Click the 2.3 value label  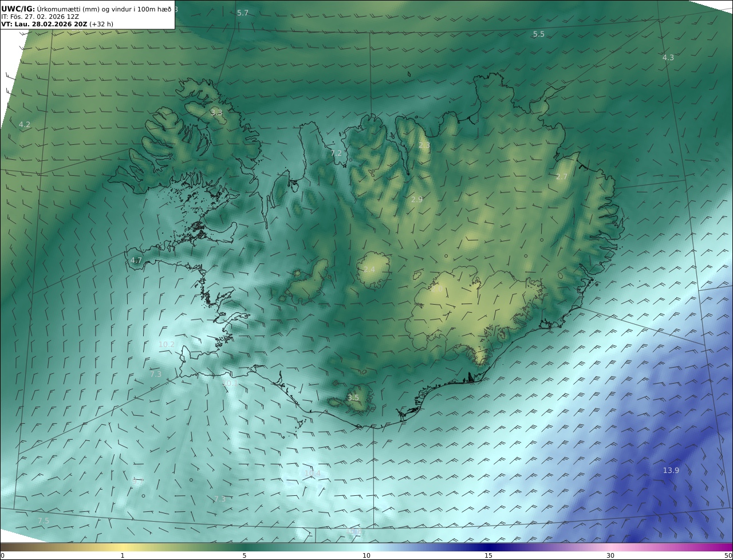(424, 145)
